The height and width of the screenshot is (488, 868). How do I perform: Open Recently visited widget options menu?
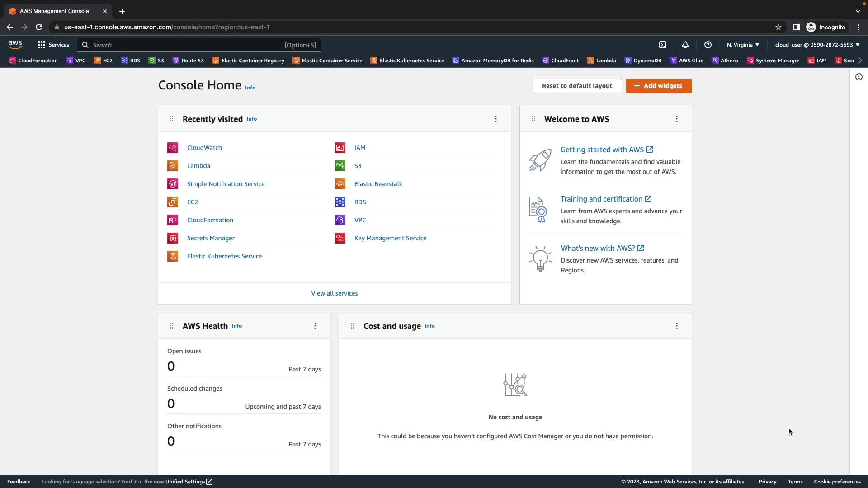[496, 119]
